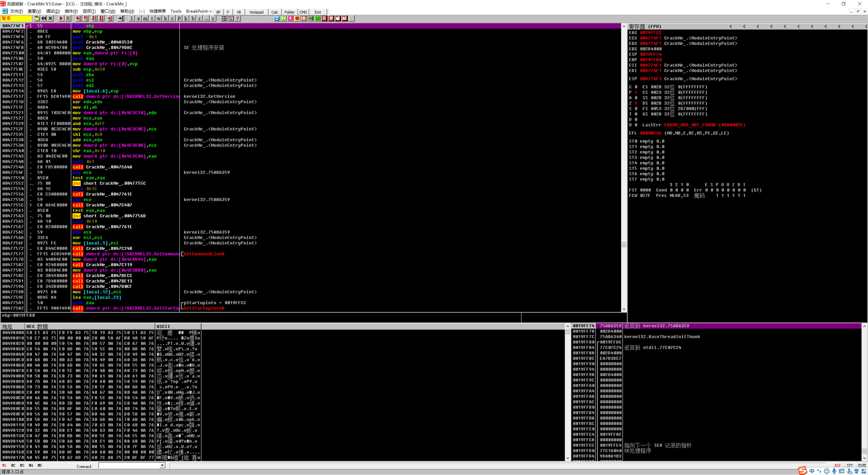The height and width of the screenshot is (475, 868).
Task: Click inside the Command input field
Action: [x=129, y=465]
